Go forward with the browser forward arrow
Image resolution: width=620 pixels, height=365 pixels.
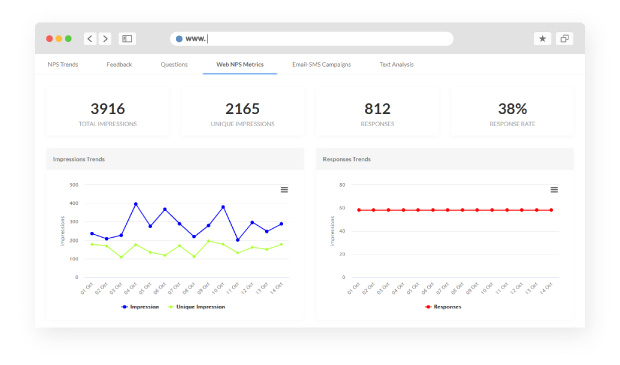(x=105, y=38)
